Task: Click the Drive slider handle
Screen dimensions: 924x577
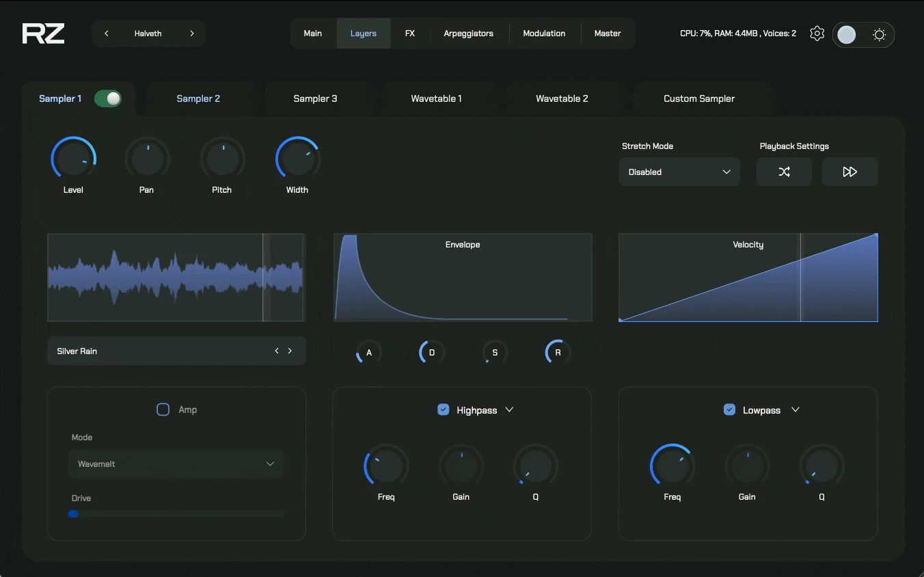Action: click(x=73, y=513)
